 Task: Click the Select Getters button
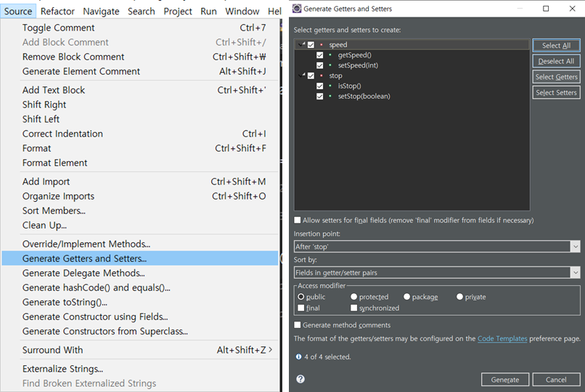556,77
